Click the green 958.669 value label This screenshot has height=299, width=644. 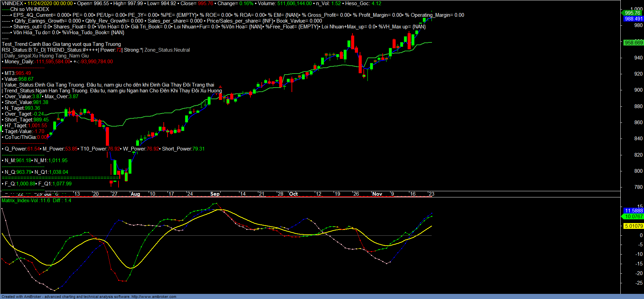click(x=633, y=43)
